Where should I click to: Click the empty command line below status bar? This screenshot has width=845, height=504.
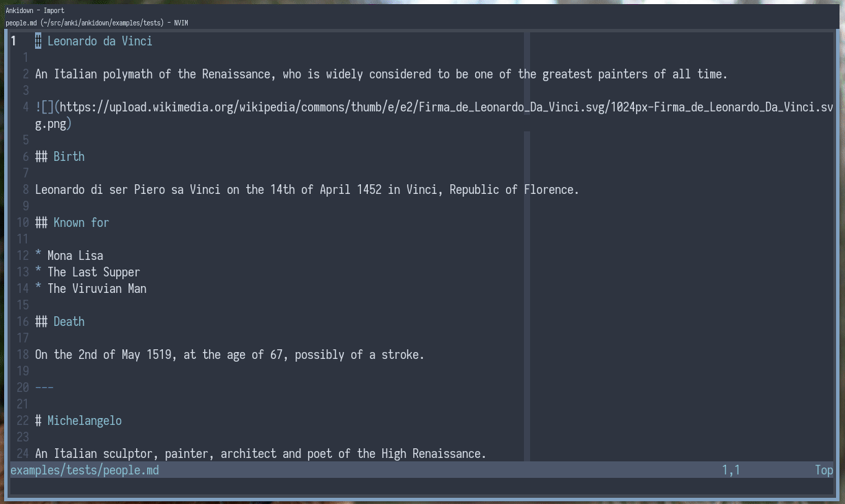point(413,486)
